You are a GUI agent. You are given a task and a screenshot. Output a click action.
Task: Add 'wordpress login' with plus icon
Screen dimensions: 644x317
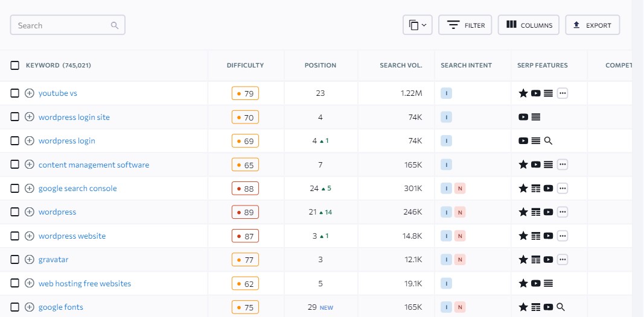tap(29, 140)
